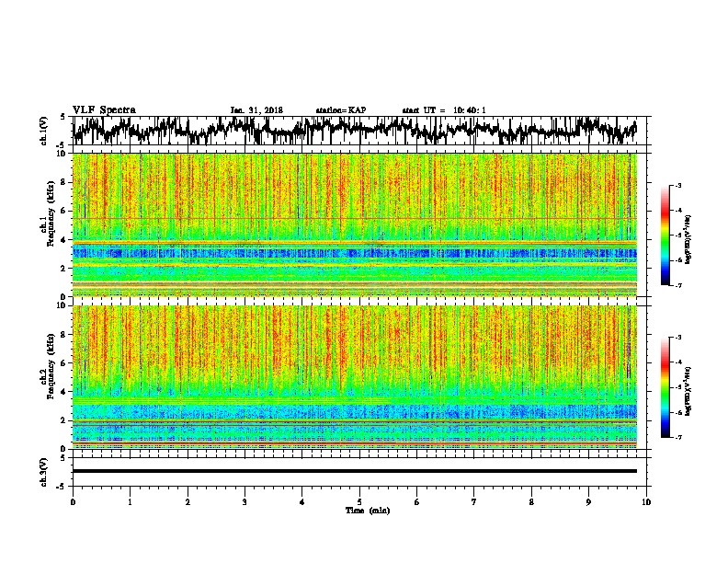
Task: Click the ch.1 "Frequency (kHz)" axis label
Action: [51, 213]
